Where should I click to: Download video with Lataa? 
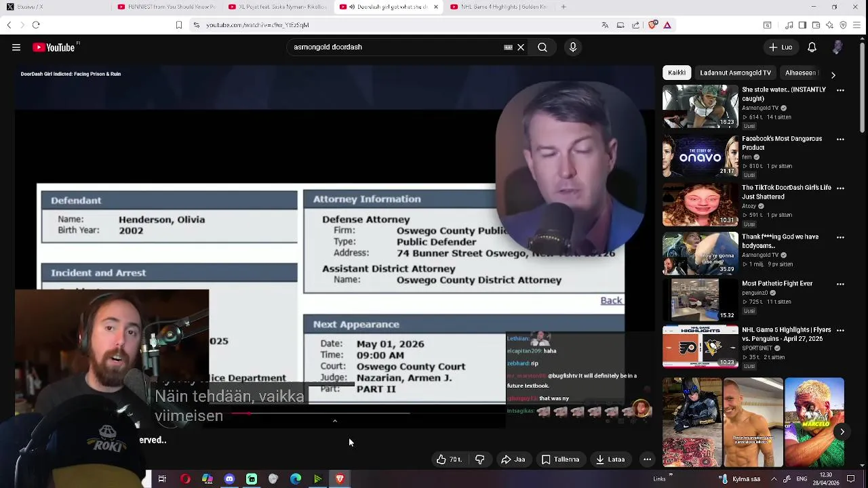pyautogui.click(x=610, y=460)
